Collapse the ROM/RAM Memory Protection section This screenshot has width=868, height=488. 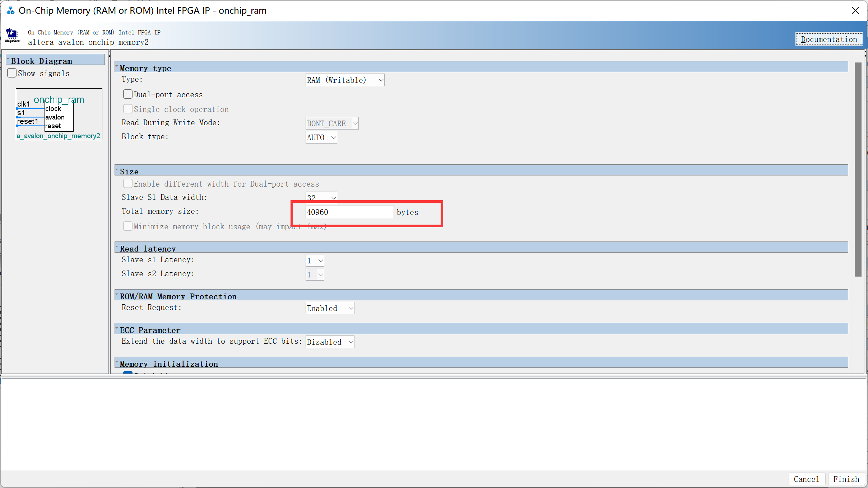click(x=117, y=295)
